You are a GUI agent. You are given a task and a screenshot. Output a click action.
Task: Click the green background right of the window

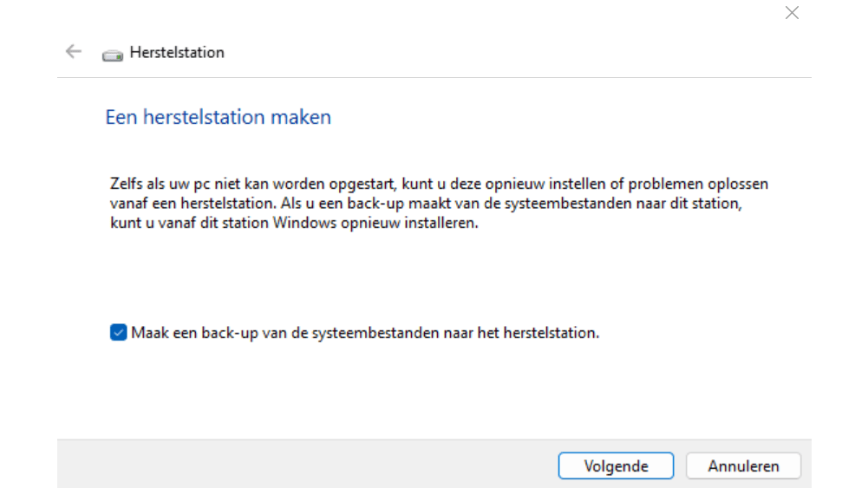point(839,243)
